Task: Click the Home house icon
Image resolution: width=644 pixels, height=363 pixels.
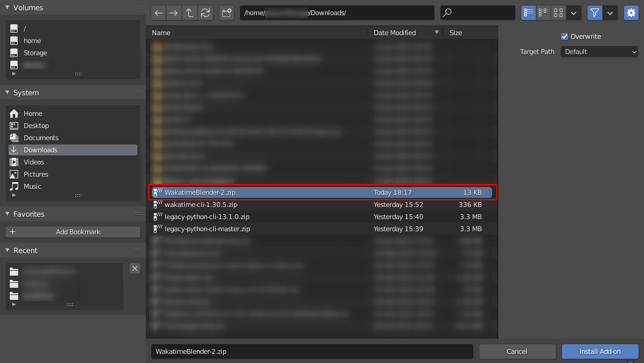Action: click(x=14, y=114)
